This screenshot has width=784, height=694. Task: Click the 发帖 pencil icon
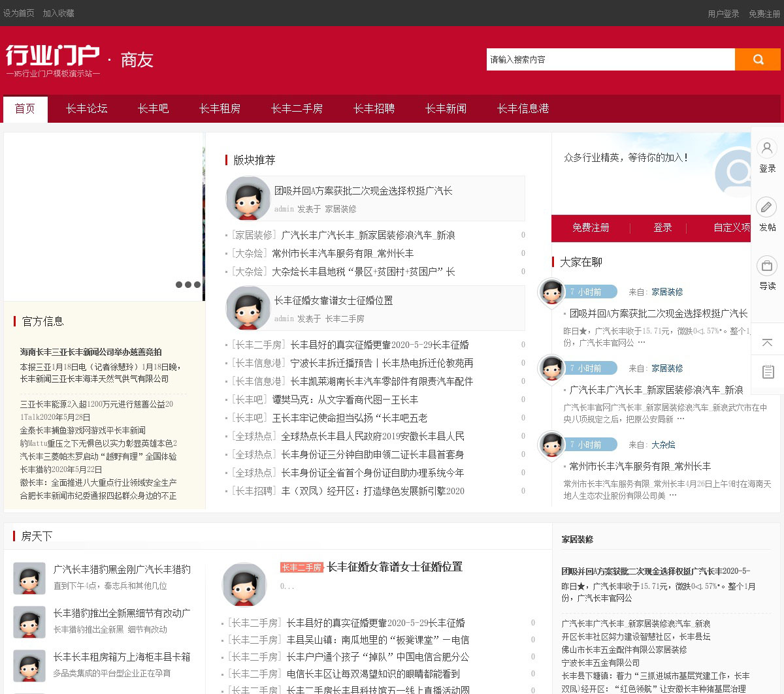tap(767, 207)
